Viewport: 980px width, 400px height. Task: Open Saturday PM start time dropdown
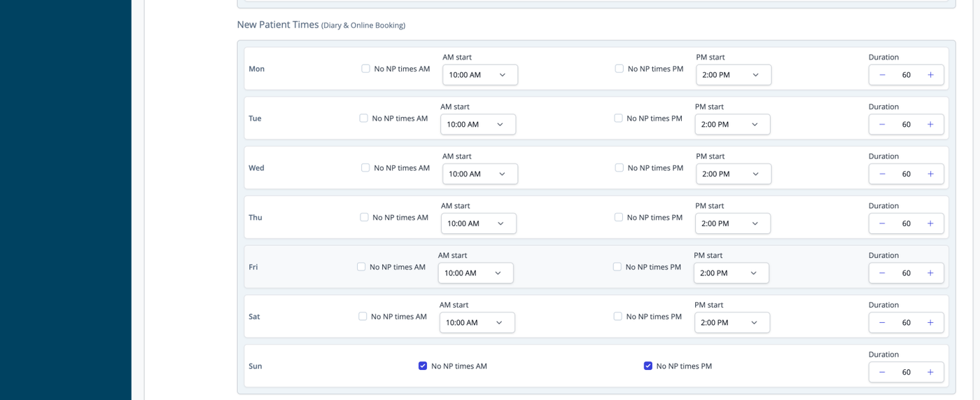coord(732,323)
